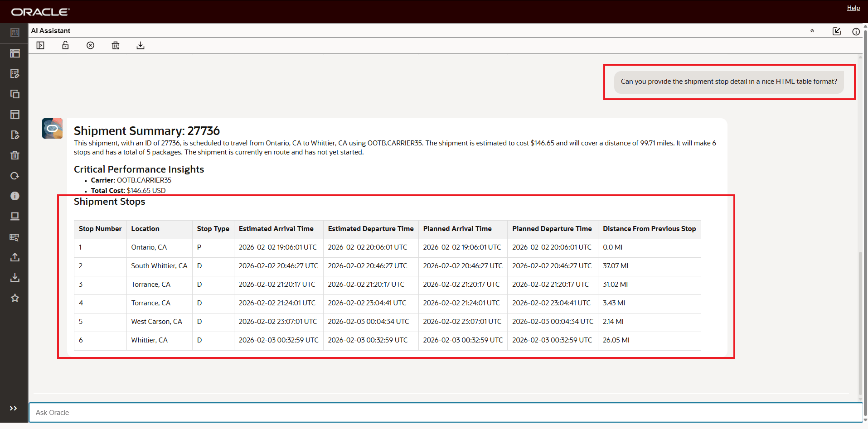The width and height of the screenshot is (868, 429).
Task: Click the table search icon in sidebar
Action: tap(15, 237)
